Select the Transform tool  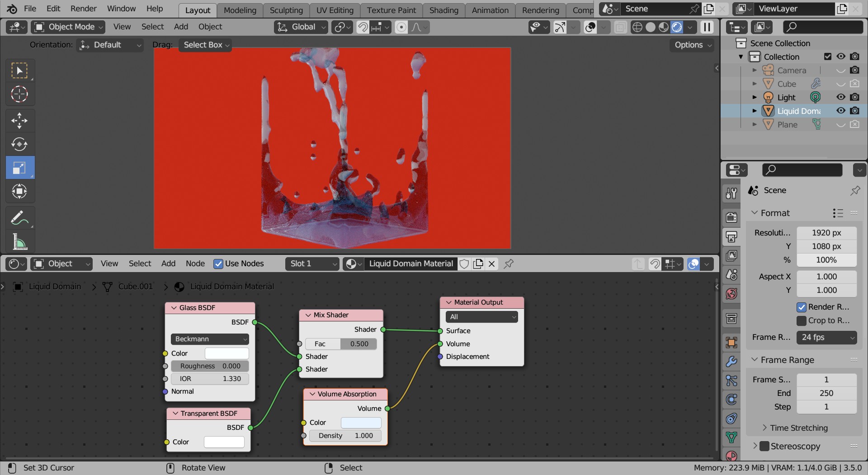pos(19,191)
